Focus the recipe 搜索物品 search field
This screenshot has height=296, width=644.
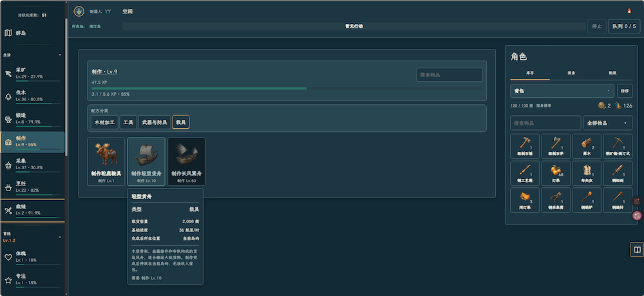(450, 75)
